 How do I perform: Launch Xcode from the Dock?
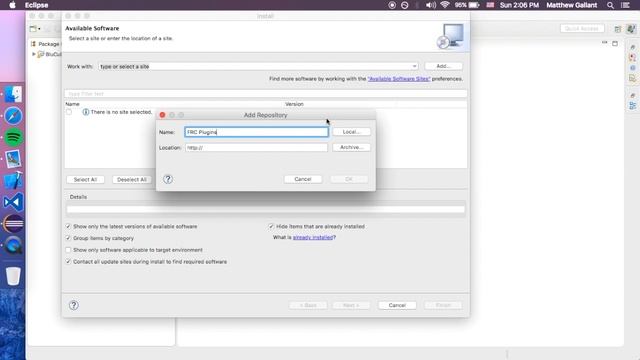[x=13, y=180]
